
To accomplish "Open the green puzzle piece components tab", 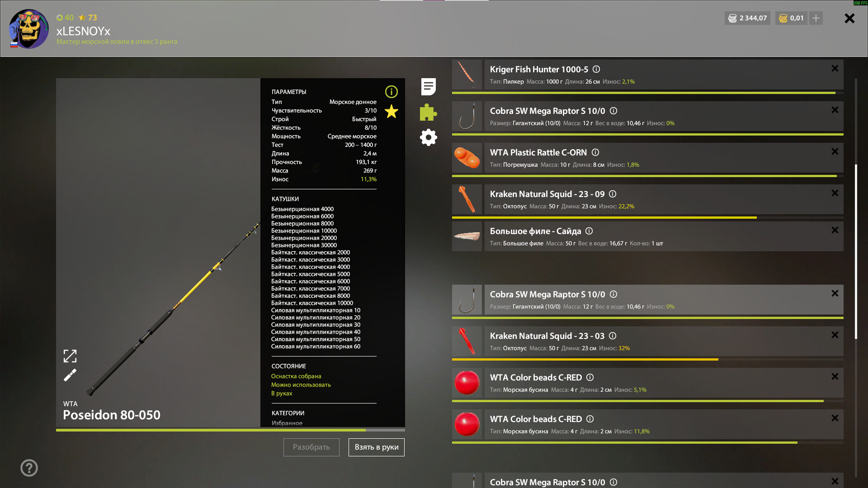I will click(428, 113).
